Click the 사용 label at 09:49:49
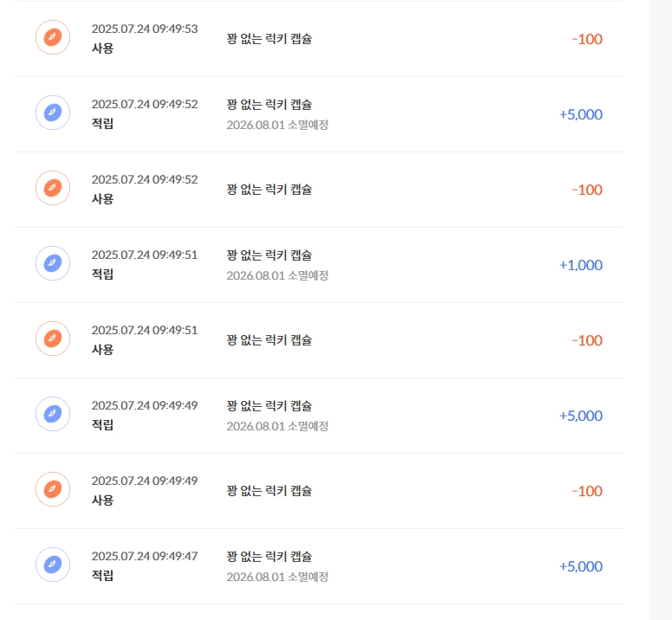The image size is (672, 620). (x=102, y=500)
